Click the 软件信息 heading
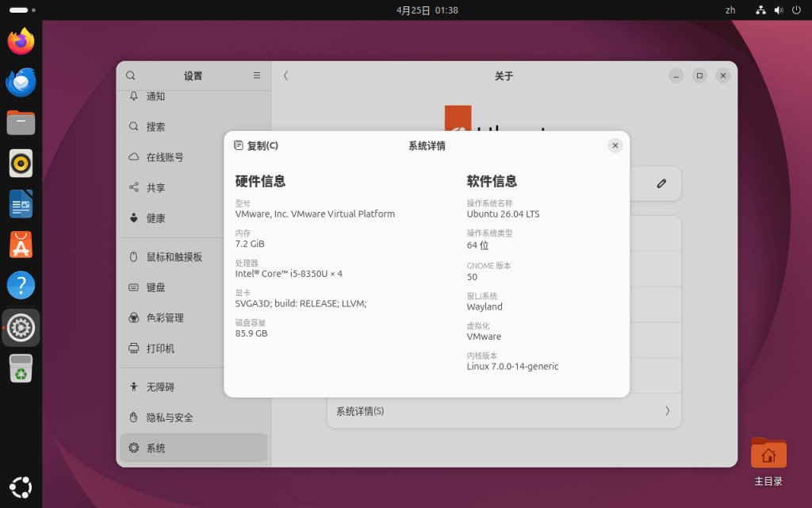 tap(492, 181)
